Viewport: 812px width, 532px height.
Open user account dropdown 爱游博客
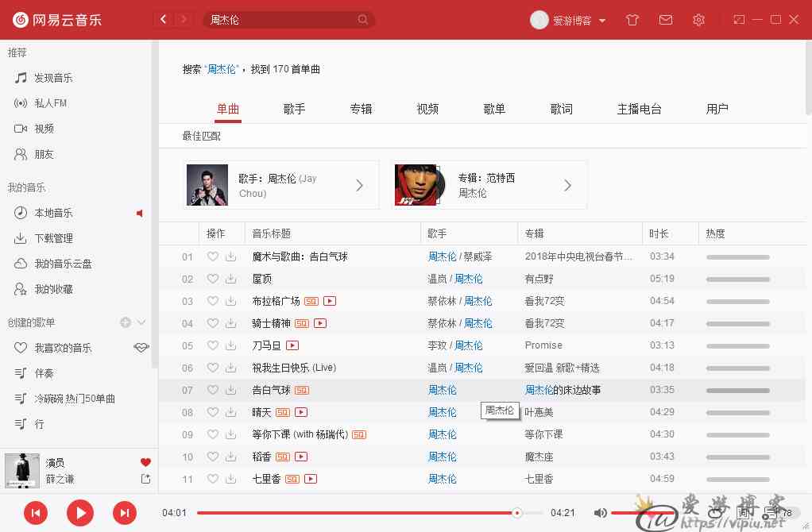point(579,21)
